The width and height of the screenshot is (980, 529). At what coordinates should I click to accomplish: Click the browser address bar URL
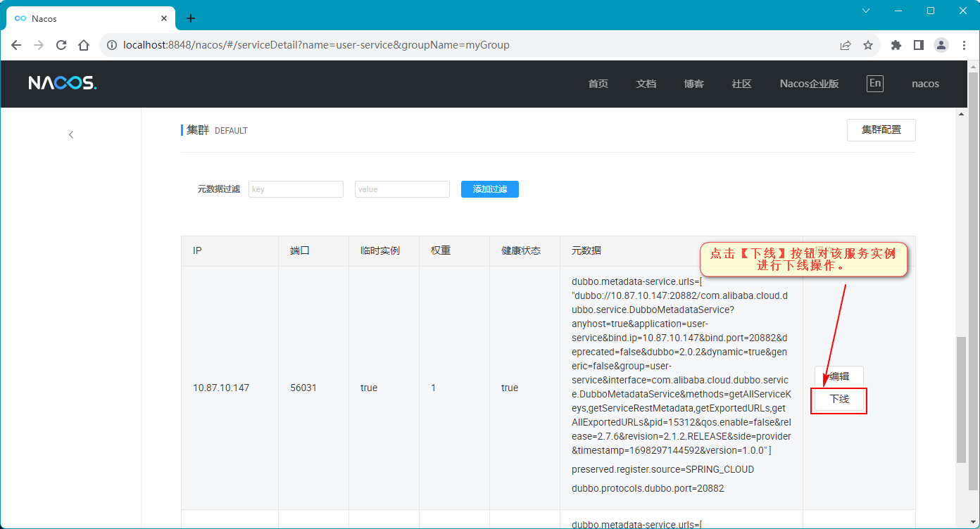click(x=316, y=45)
